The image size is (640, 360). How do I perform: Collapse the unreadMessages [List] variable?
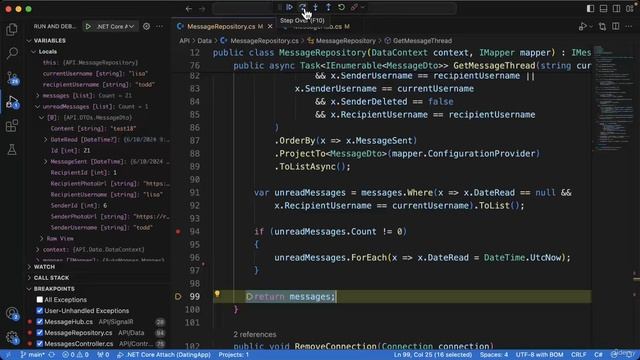tap(38, 107)
